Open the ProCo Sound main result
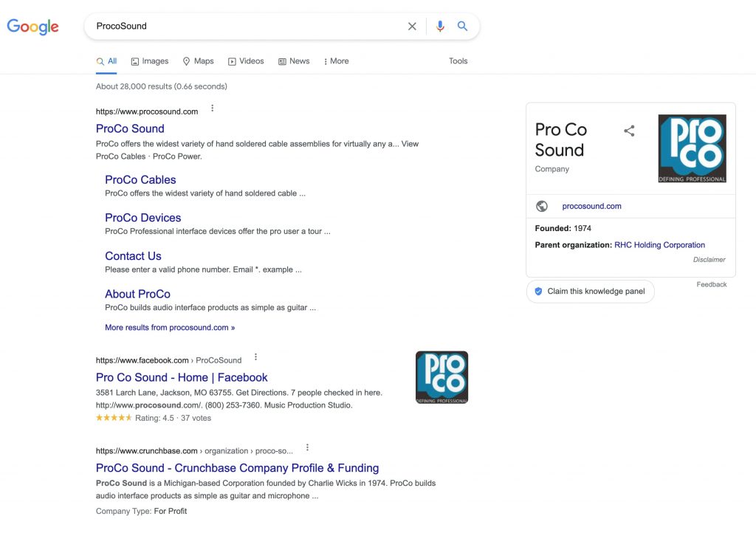Image resolution: width=756 pixels, height=533 pixels. pyautogui.click(x=130, y=128)
